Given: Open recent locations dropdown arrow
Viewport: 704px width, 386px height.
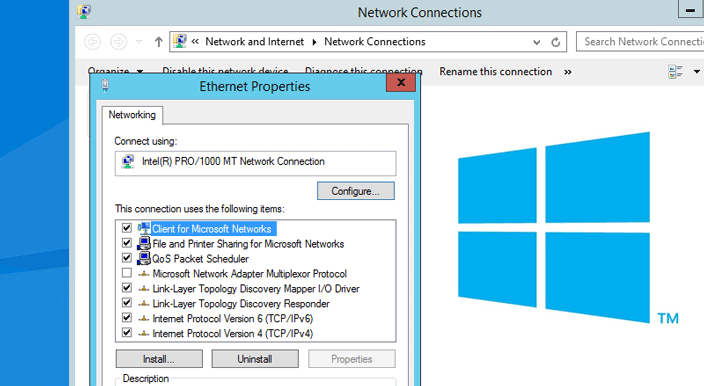Looking at the screenshot, I should (139, 42).
